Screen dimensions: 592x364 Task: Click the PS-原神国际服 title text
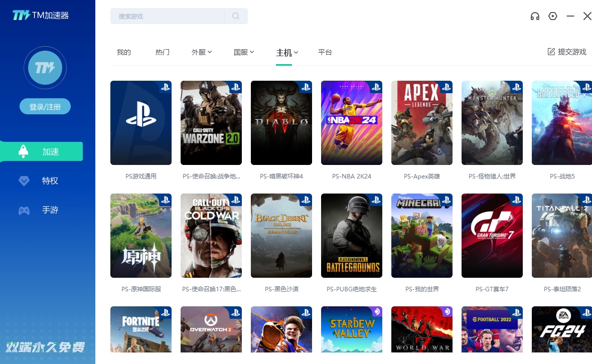point(141,289)
